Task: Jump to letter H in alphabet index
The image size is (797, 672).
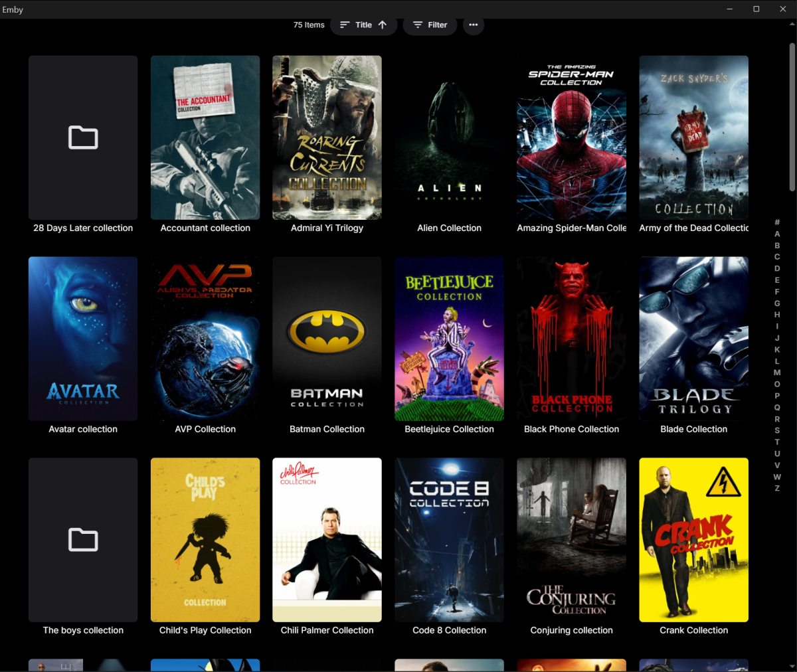Action: [777, 315]
